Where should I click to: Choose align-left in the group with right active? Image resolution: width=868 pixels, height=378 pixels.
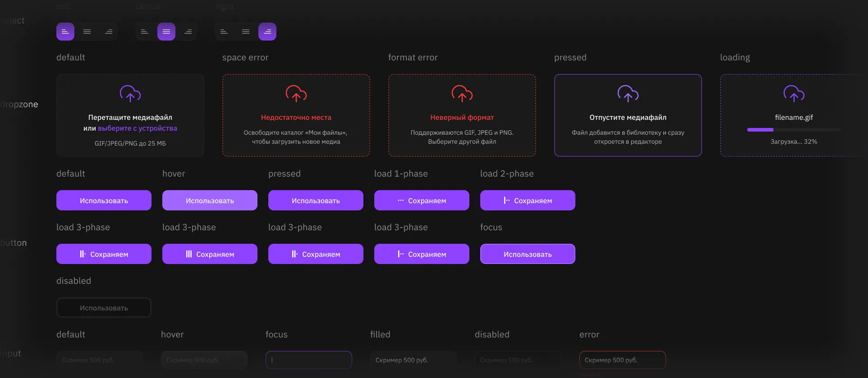224,32
